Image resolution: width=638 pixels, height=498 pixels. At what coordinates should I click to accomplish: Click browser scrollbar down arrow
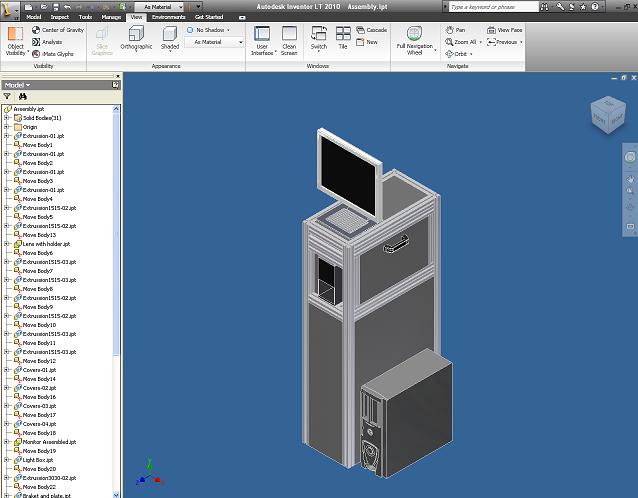(x=116, y=494)
